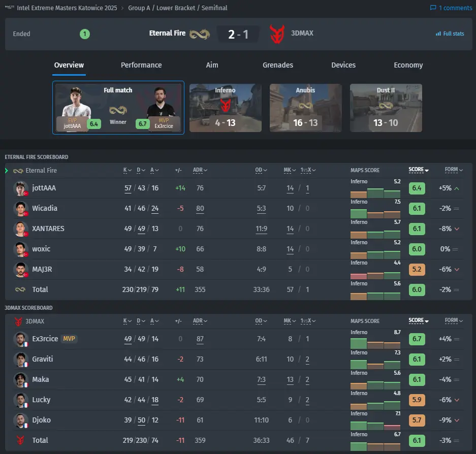Sort 3DMAX scoreboard by FORM
Image resolution: width=476 pixels, height=454 pixels.
454,320
